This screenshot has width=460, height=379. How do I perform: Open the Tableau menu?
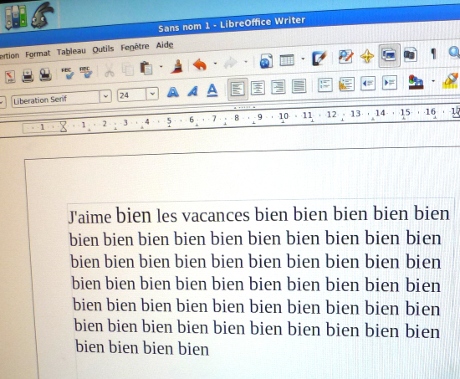71,51
